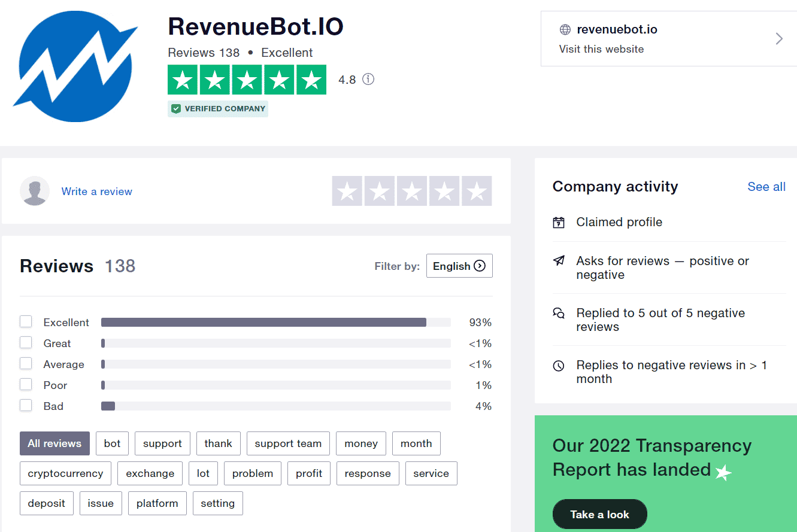Screen dimensions: 797x532
Task: Click the clock icon by Replies to negative reviews
Action: 559,365
